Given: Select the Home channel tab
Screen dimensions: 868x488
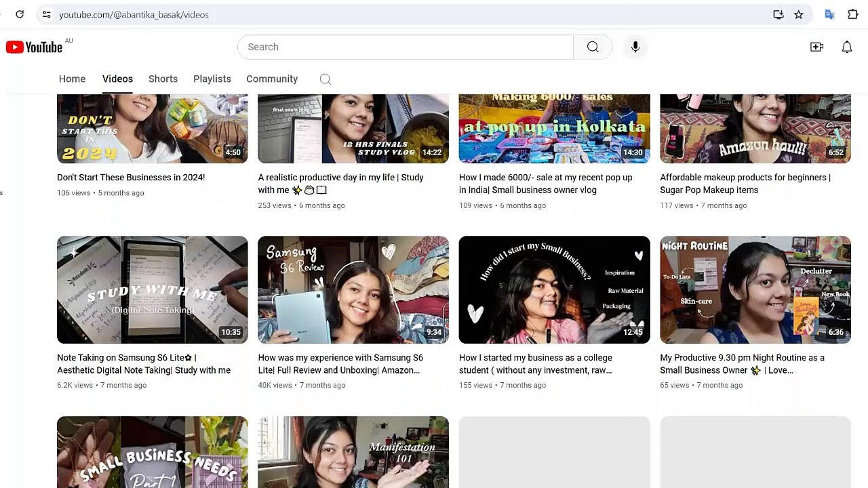Looking at the screenshot, I should [72, 79].
